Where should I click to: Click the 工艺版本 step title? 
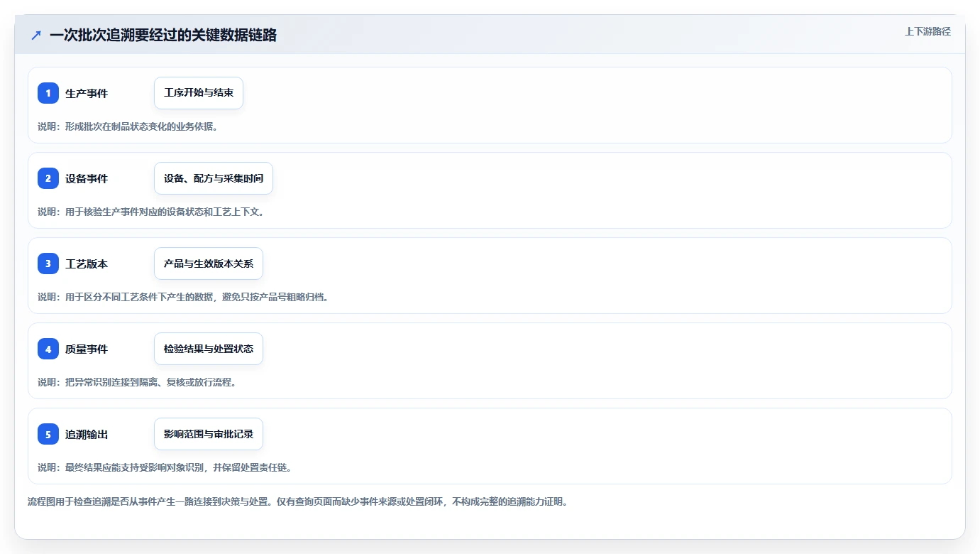87,264
